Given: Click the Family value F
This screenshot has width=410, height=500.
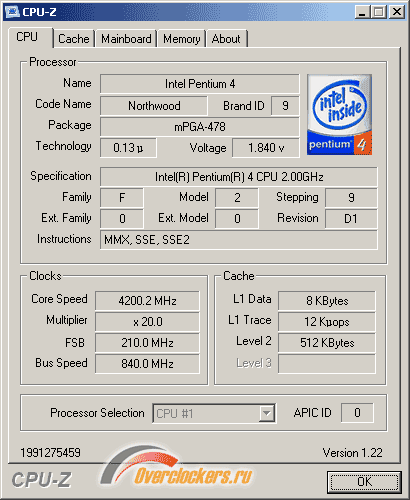Looking at the screenshot, I should click(x=122, y=198).
